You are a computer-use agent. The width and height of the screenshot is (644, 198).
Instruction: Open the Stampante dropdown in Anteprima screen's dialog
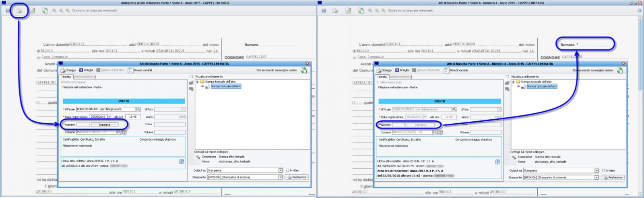click(281, 177)
